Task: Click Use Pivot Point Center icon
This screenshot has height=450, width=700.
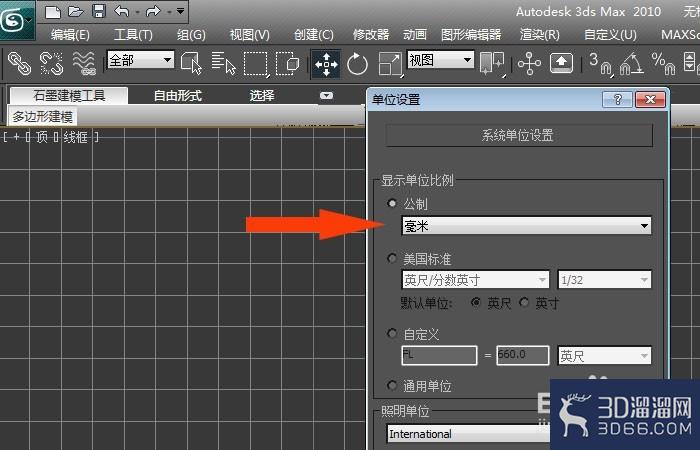Action: point(492,64)
